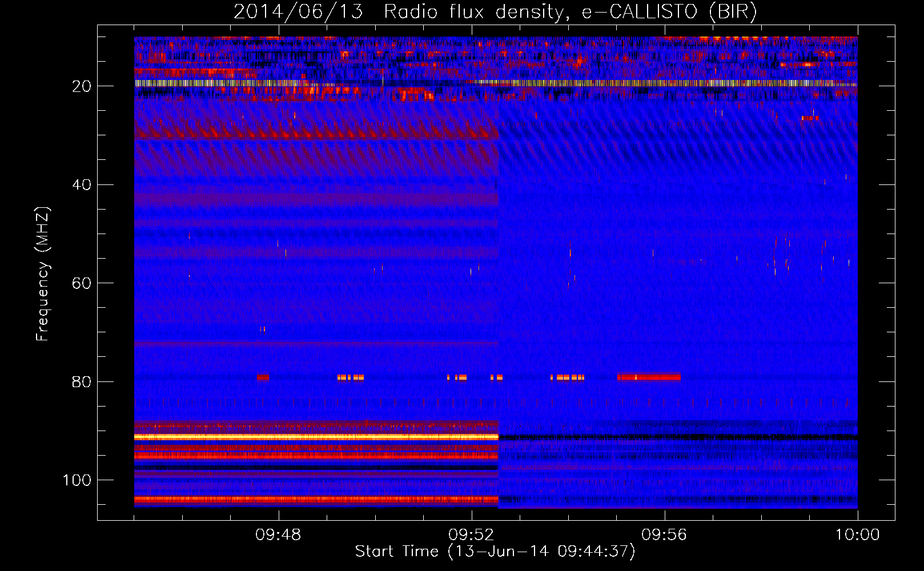This screenshot has height=571, width=924.
Task: Click the 09:56 time tick label
Action: pos(664,535)
